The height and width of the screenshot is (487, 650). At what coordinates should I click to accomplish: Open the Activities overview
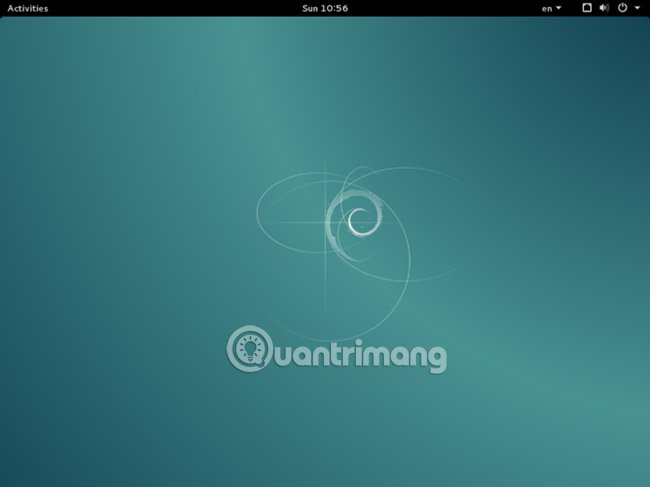pyautogui.click(x=28, y=8)
